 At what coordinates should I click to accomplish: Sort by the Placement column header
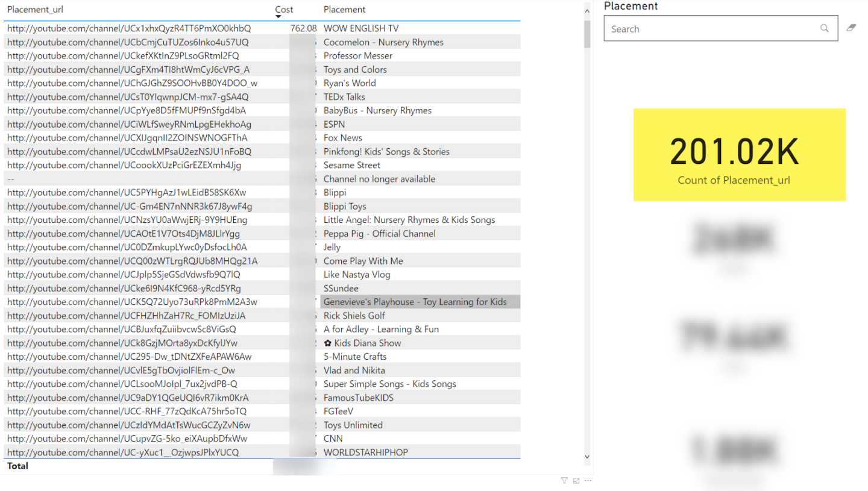click(x=344, y=10)
